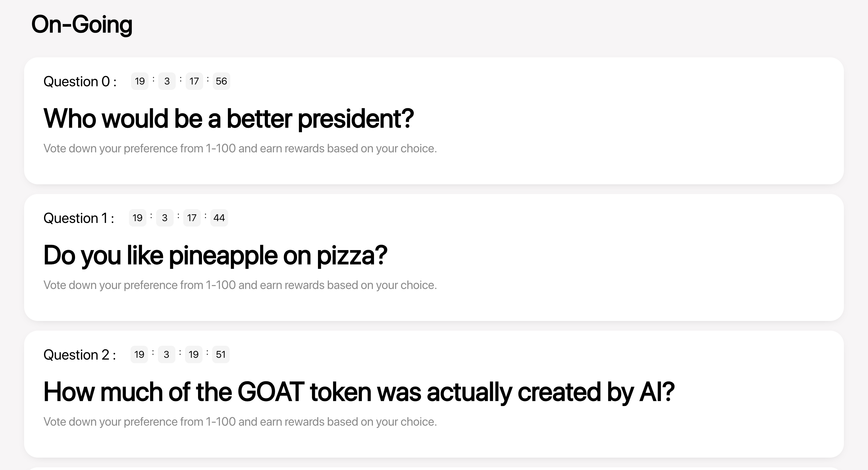Click the On-Going section heading
The image size is (868, 470).
tap(82, 25)
